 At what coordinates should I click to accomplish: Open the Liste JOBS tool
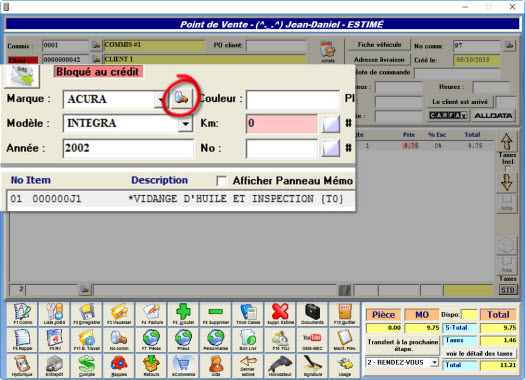pos(54,314)
